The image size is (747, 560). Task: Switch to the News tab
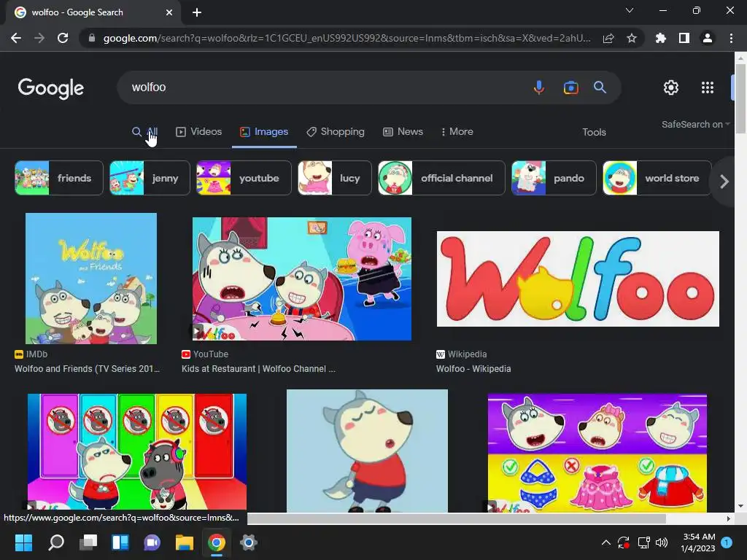[x=403, y=131]
